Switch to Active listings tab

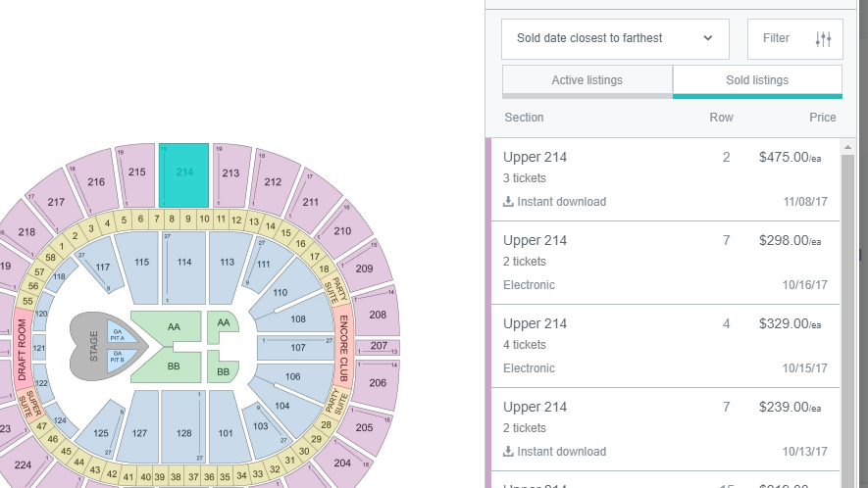587,81
